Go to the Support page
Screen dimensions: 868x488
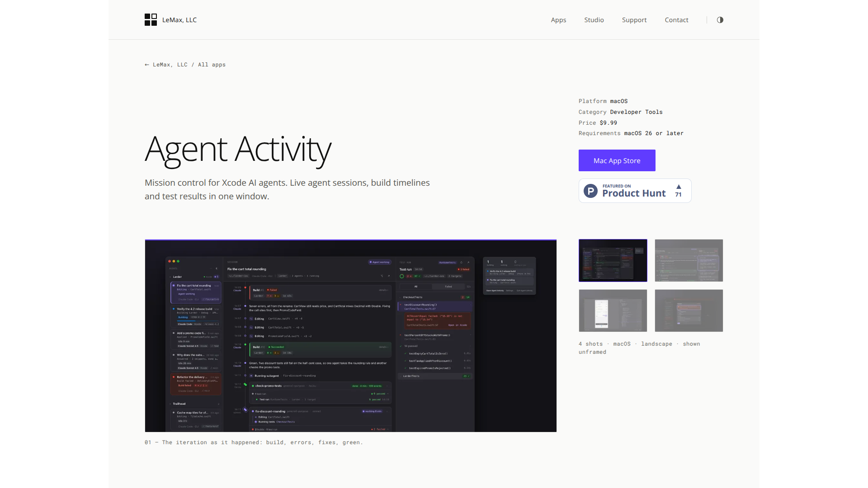(x=634, y=20)
